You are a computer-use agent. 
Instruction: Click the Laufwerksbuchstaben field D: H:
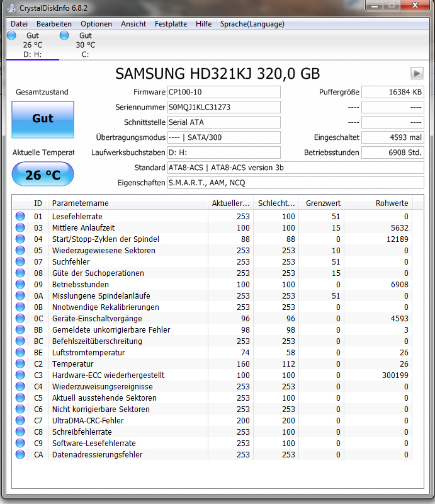coord(224,152)
